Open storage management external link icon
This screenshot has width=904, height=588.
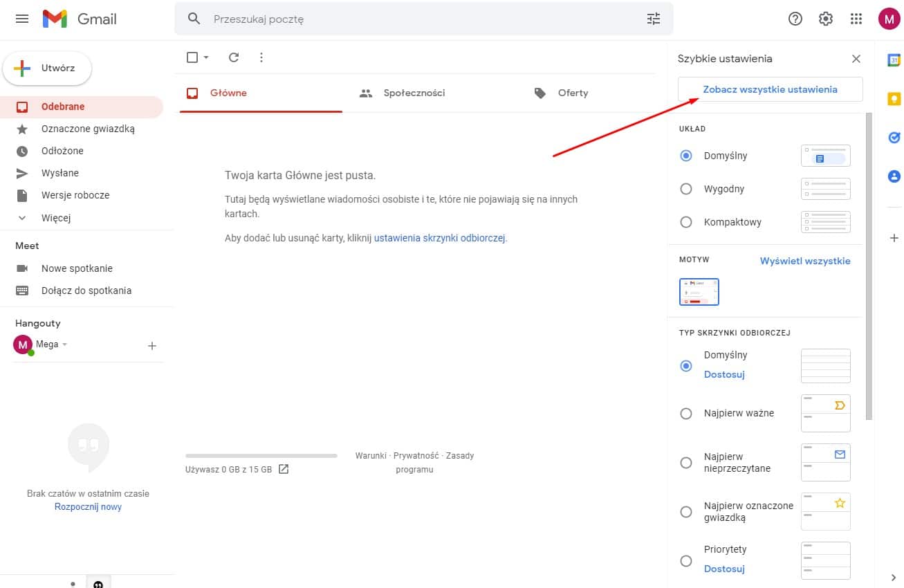(284, 469)
